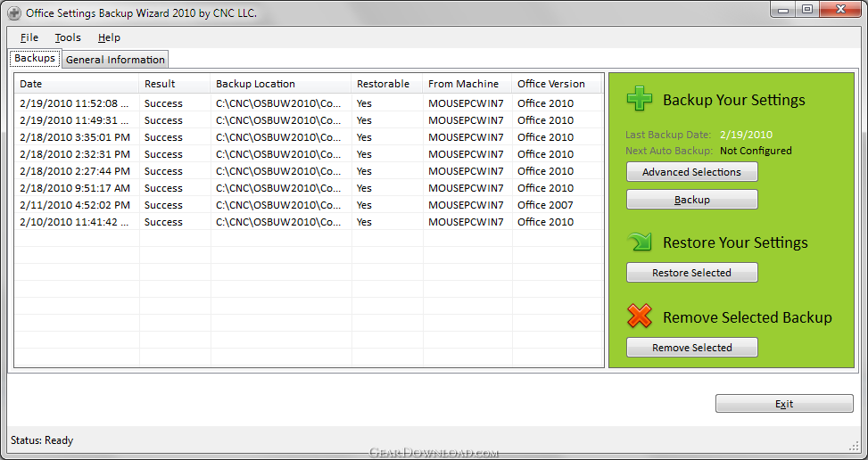Click the Restore Selected button

coord(692,273)
